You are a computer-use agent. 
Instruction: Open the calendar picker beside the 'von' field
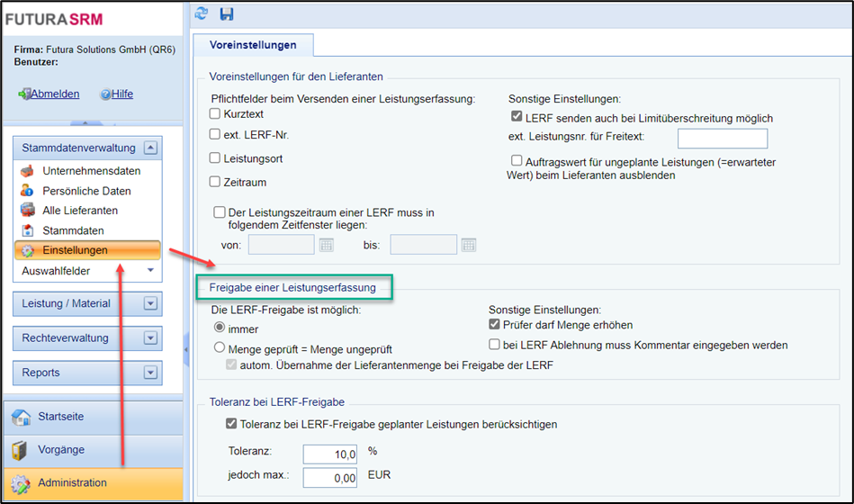coord(327,245)
